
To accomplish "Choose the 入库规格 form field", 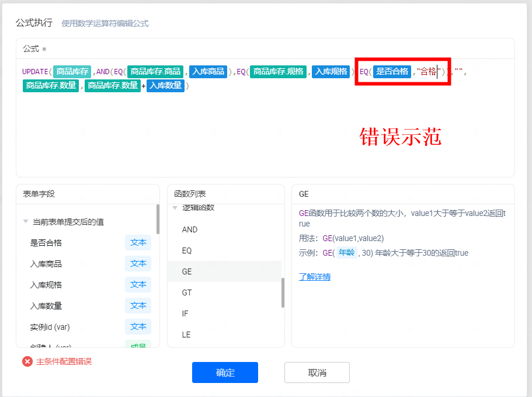I will click(46, 285).
